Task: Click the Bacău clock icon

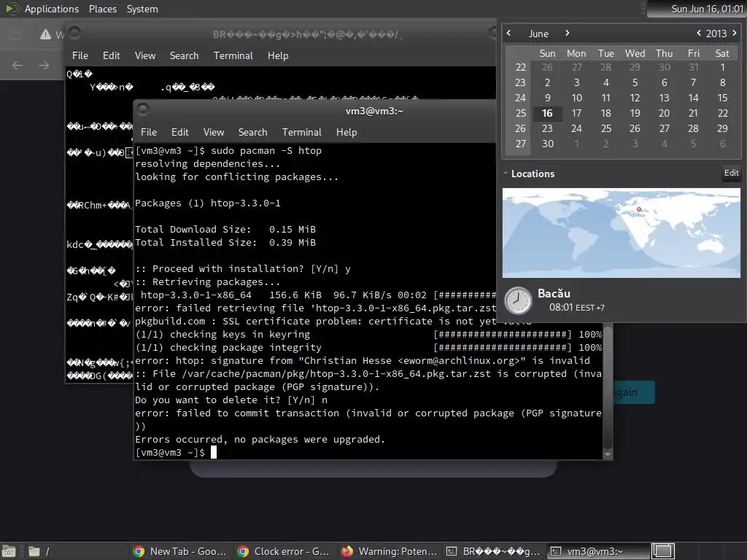Action: coord(518,300)
